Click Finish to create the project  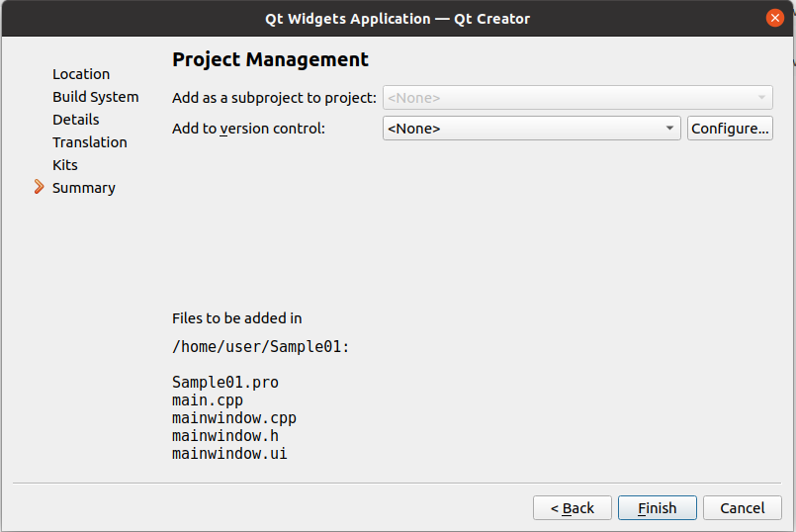click(x=658, y=508)
